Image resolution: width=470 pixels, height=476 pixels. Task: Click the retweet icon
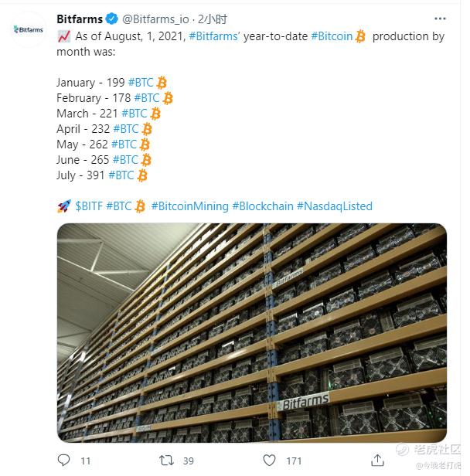[x=167, y=461]
